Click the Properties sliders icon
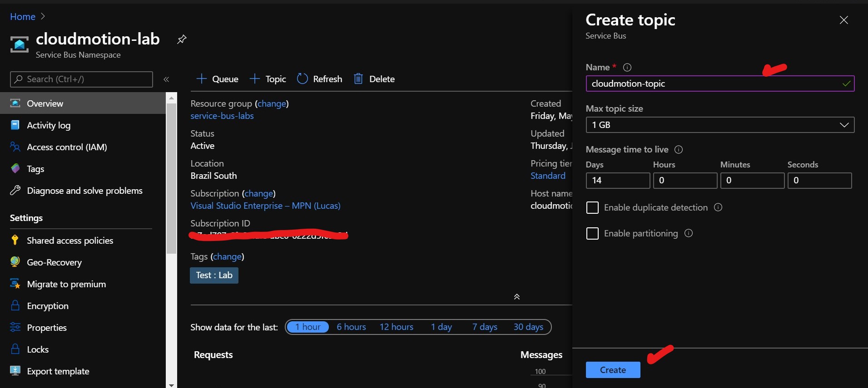Viewport: 868px width, 388px height. (x=15, y=327)
